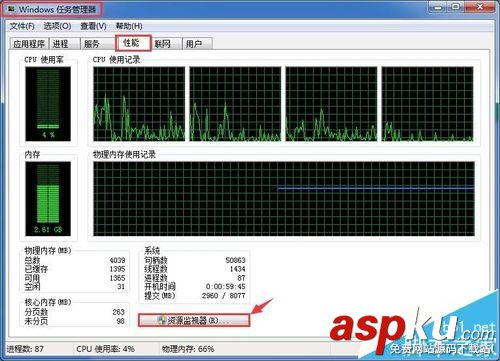Click the 物理内存(MB) group label
The image size is (500, 361).
[48, 250]
